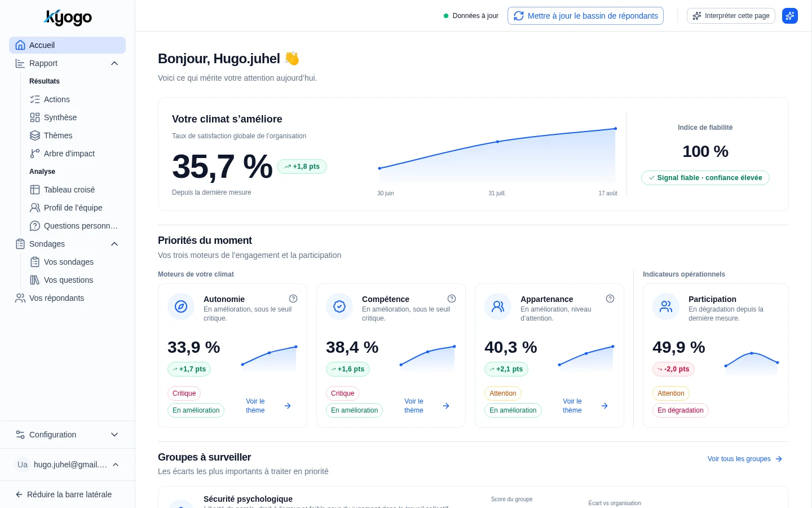Click the Profil de l'équipe people icon
Image resolution: width=812 pixels, height=508 pixels.
(35, 208)
